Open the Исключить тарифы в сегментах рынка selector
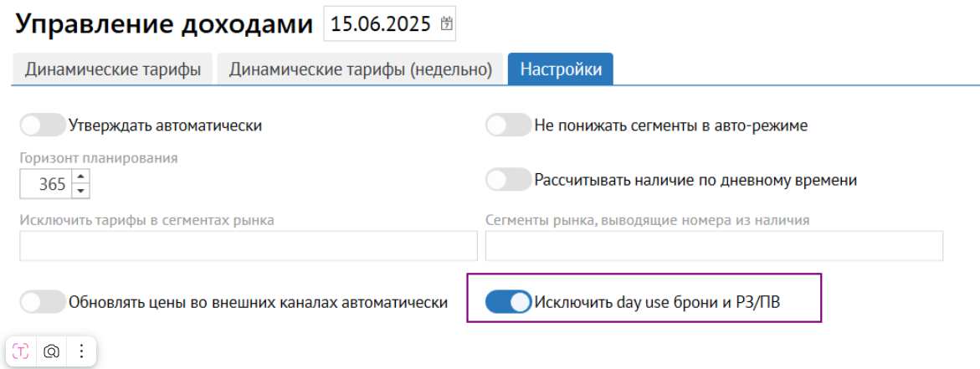 point(248,246)
